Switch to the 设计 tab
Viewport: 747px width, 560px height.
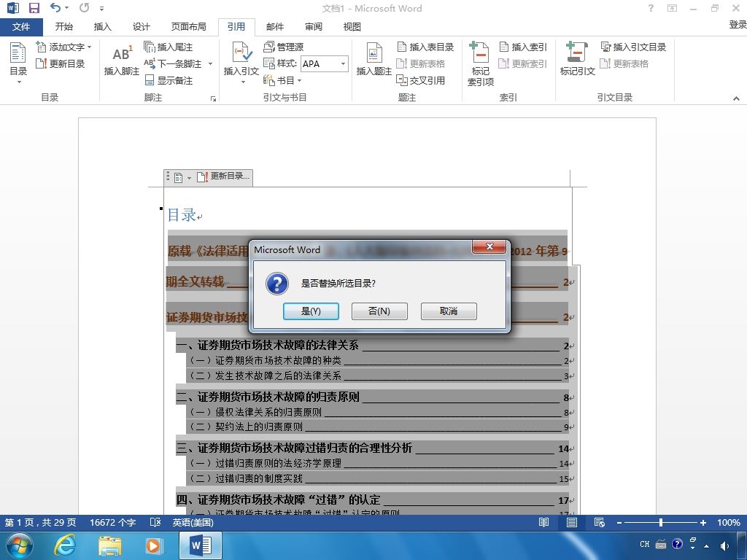point(141,27)
